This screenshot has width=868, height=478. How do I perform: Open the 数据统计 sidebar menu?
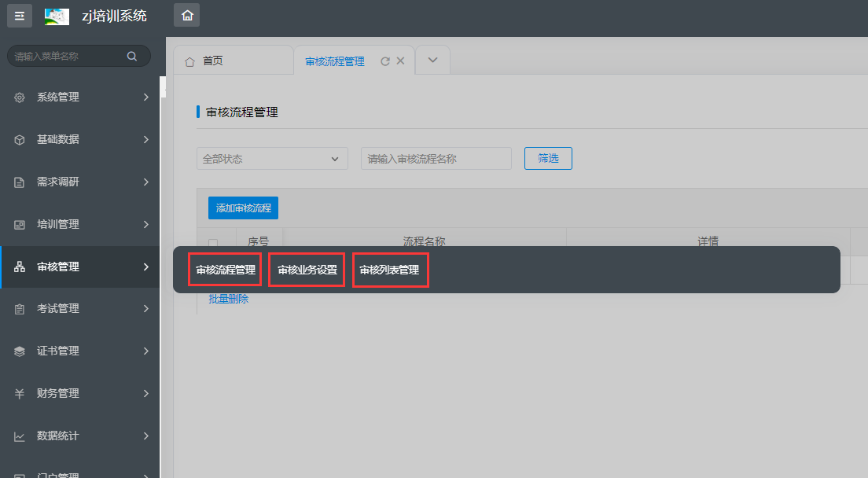[79, 436]
